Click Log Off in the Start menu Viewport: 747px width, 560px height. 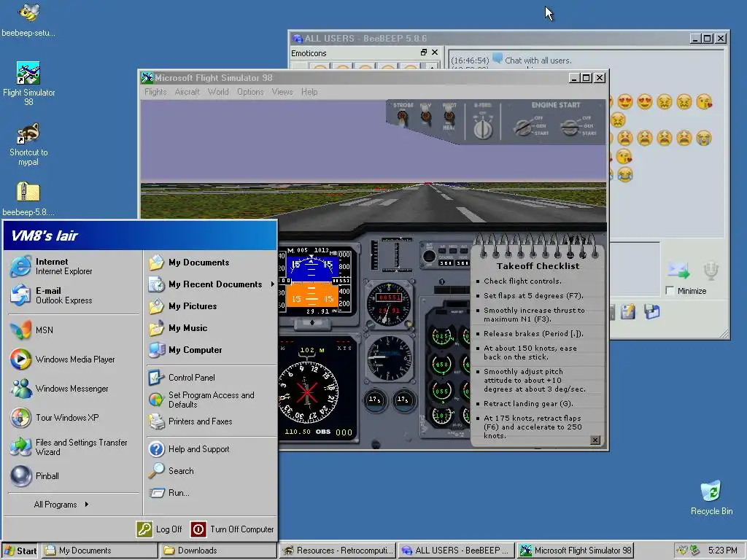point(159,529)
